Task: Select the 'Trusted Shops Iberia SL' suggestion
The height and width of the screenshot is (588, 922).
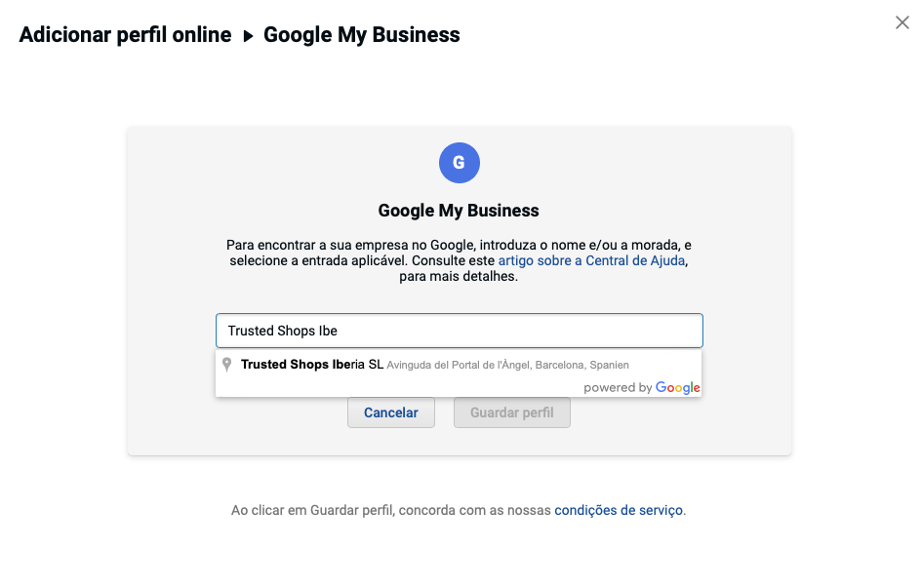Action: coord(312,365)
